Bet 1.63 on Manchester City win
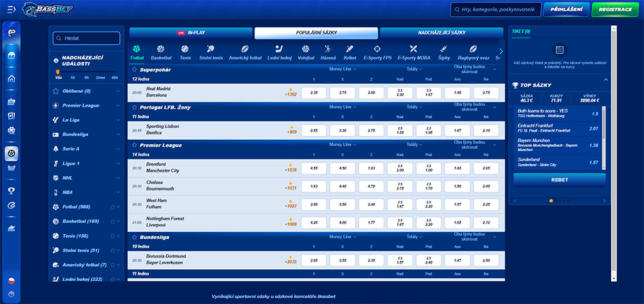644x304 pixels. pos(372,168)
